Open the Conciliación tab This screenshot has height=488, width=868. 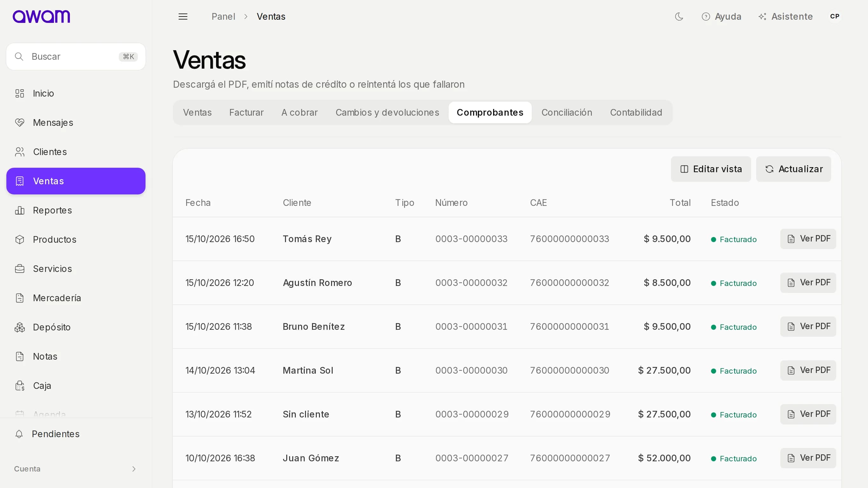point(566,112)
